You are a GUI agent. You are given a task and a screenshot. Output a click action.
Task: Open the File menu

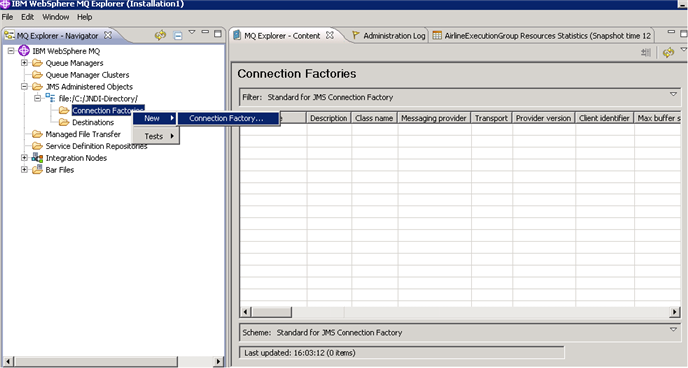click(7, 17)
